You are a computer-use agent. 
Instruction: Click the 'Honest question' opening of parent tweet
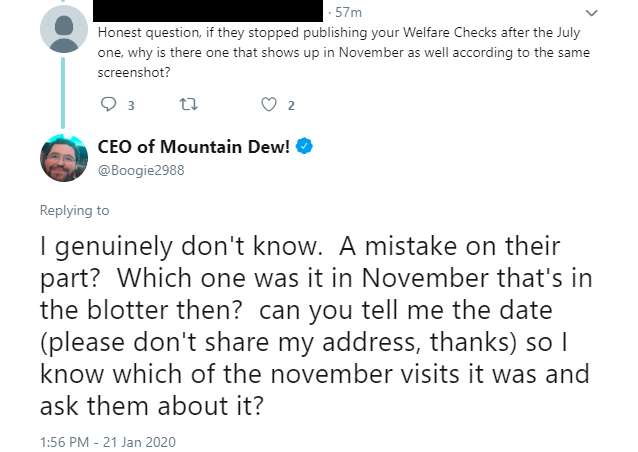click(149, 33)
